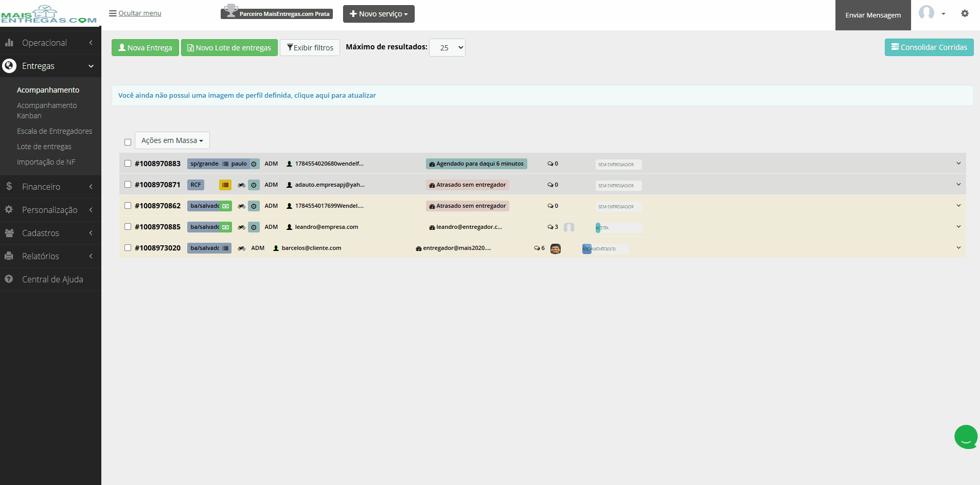
Task: Expand details chevron for delivery #1008970883
Action: [x=958, y=164]
